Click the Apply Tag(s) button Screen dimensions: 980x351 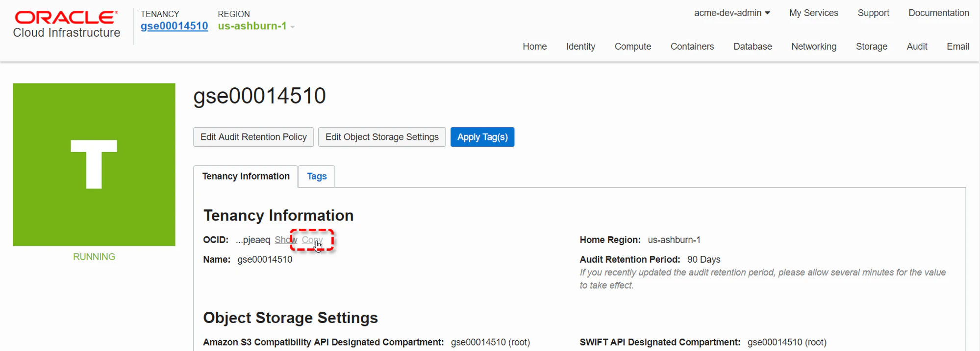(482, 137)
